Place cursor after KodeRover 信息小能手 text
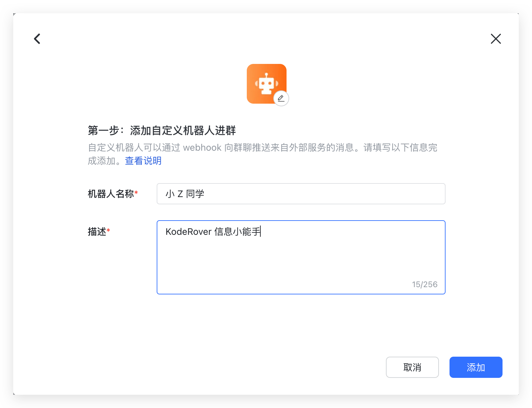Screen dimensions: 532x408 coord(261,232)
